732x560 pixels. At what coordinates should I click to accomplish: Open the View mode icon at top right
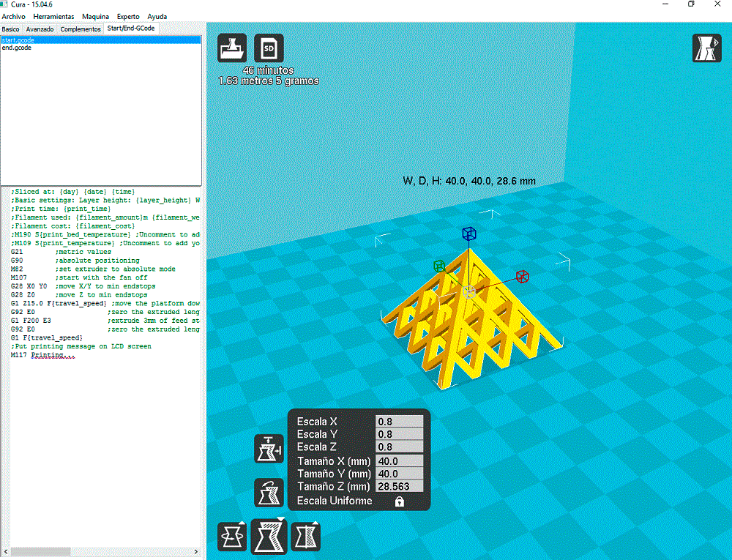[707, 48]
